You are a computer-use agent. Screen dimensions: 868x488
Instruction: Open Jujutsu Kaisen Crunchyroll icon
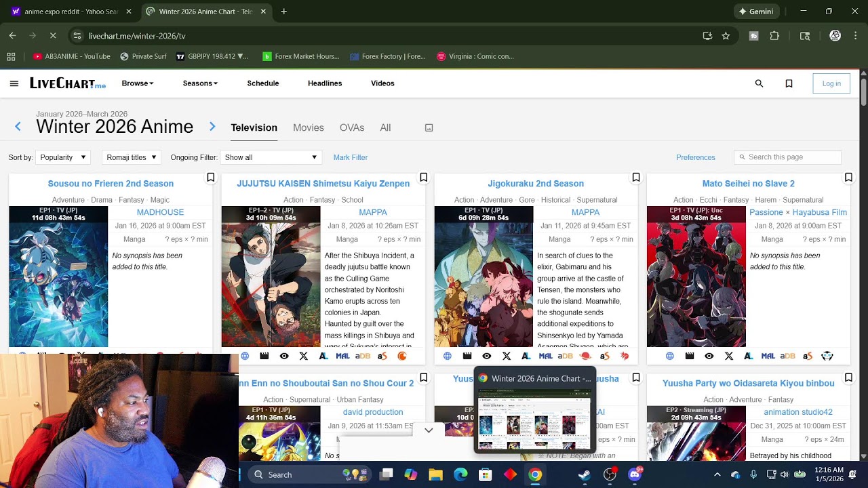pyautogui.click(x=402, y=356)
